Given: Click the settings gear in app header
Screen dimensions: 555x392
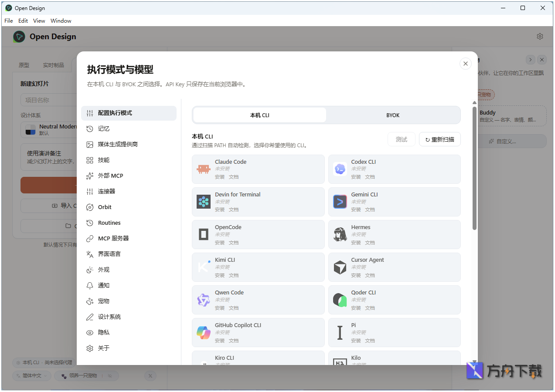Looking at the screenshot, I should pyautogui.click(x=540, y=37).
